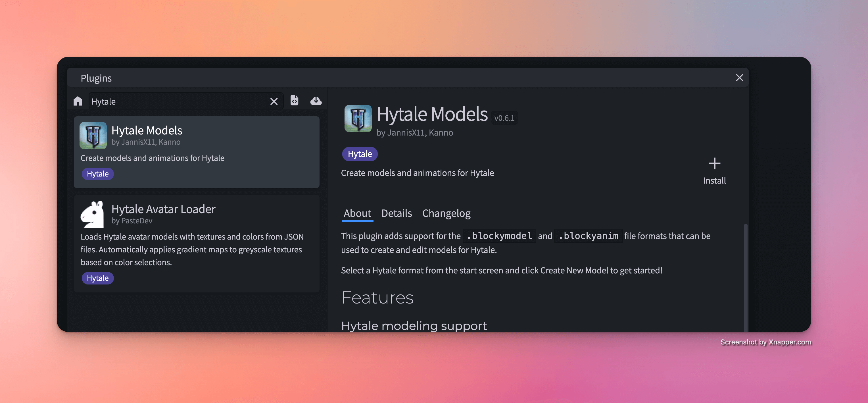
Task: Select the Hytale Avatar Loader plugin entry
Action: click(197, 243)
